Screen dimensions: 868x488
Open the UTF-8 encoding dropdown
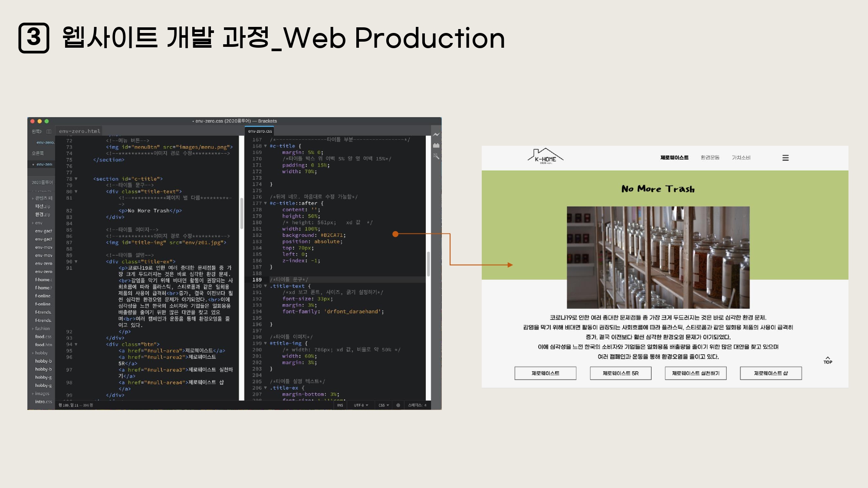tap(361, 405)
